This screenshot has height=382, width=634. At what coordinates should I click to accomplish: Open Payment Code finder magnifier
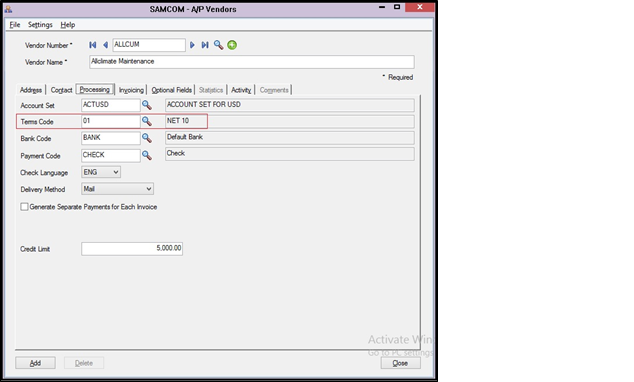147,155
